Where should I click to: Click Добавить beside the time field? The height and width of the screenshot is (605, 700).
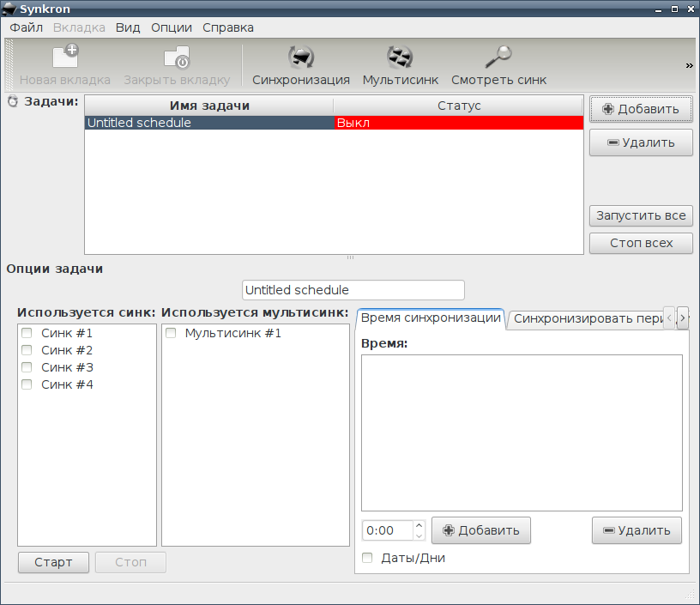[481, 530]
